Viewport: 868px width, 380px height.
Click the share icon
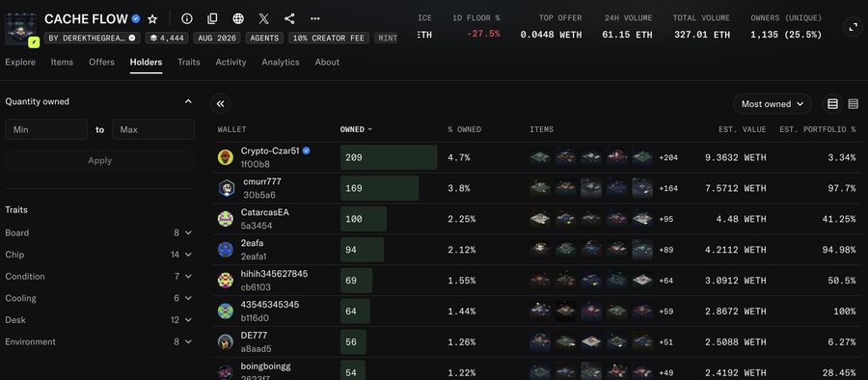pos(289,19)
